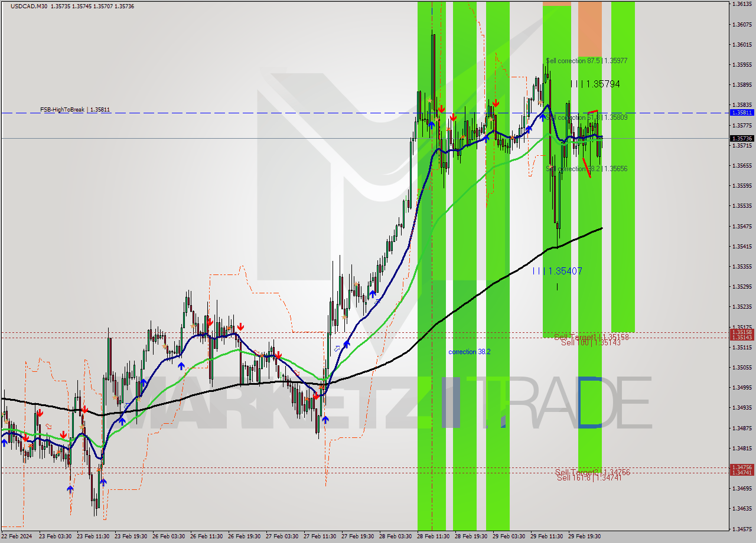Click the blue correction 38.2 label
756x543 pixels.
[470, 352]
